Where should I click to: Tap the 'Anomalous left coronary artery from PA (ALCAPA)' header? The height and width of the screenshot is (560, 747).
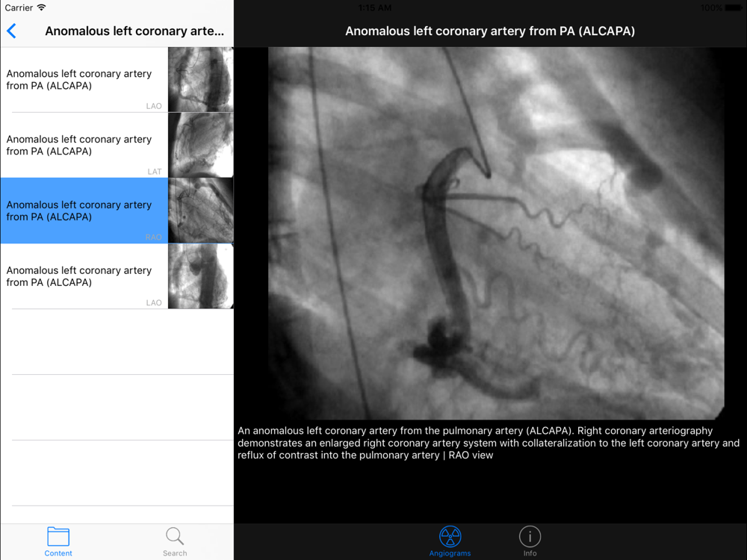tap(490, 31)
